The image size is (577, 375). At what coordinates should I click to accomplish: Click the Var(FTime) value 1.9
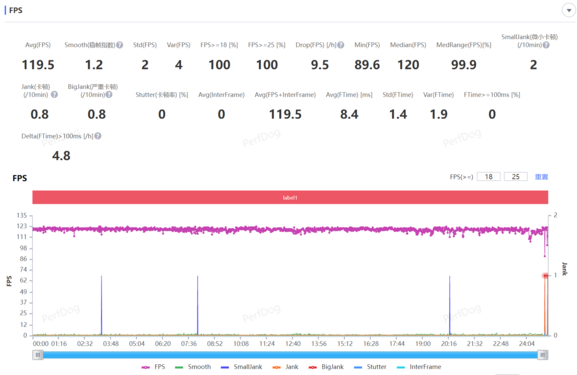click(439, 114)
